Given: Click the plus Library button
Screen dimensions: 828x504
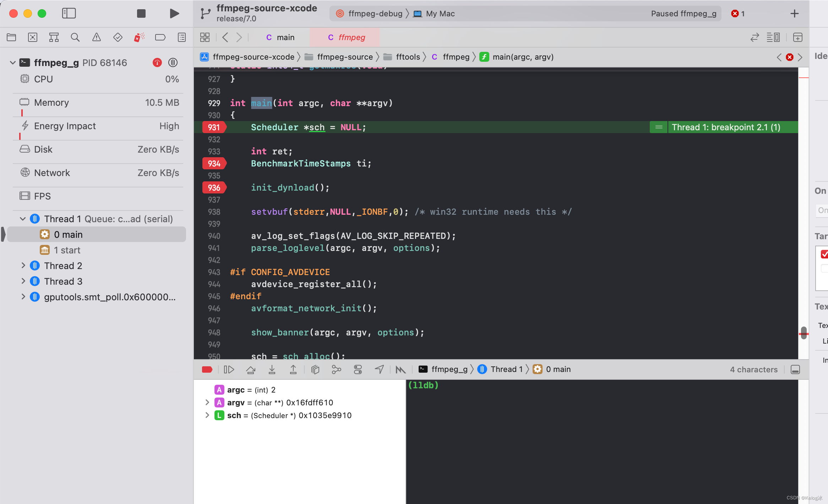Looking at the screenshot, I should 795,13.
